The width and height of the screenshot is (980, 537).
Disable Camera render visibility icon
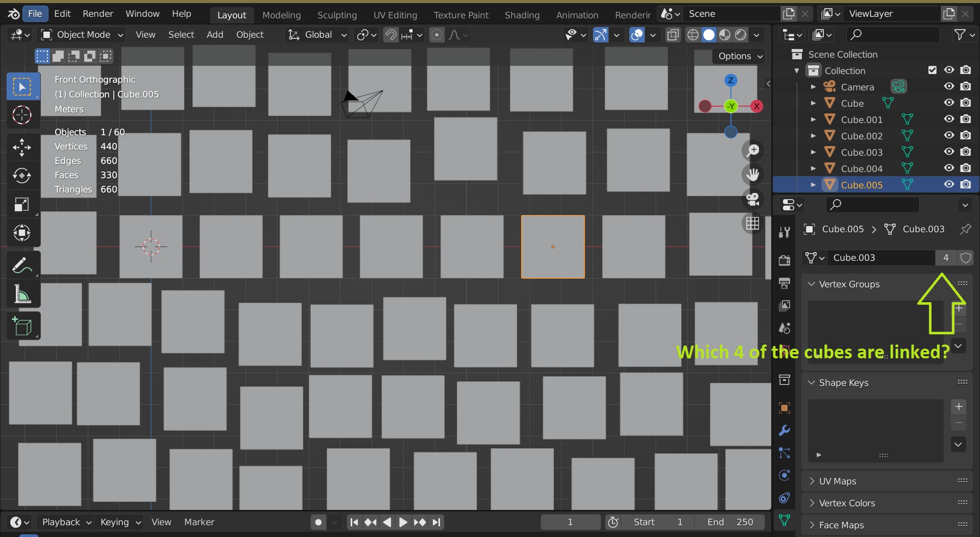pyautogui.click(x=965, y=87)
